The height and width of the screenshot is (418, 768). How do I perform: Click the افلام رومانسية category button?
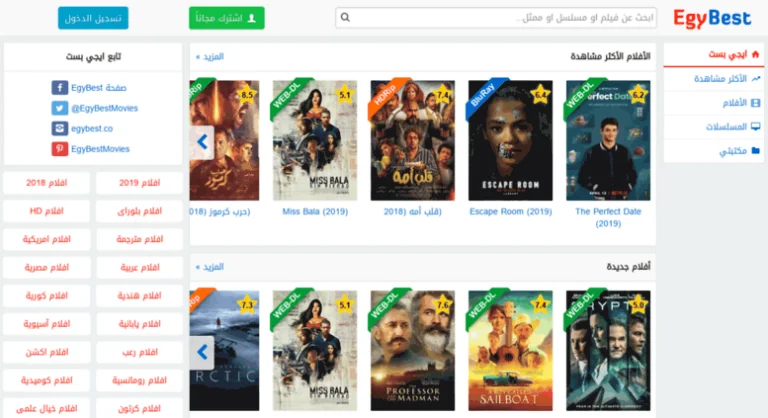(x=139, y=380)
